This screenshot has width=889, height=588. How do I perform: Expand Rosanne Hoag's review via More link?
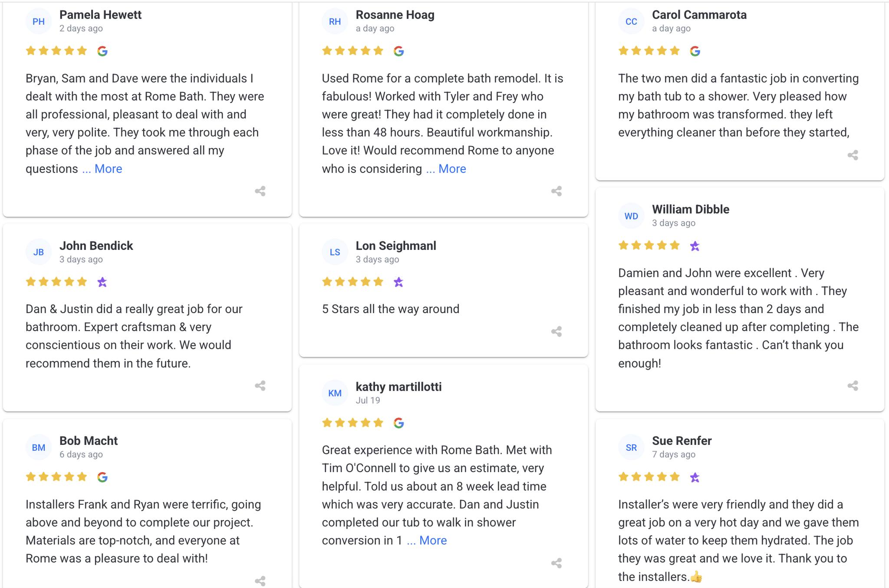(x=452, y=169)
